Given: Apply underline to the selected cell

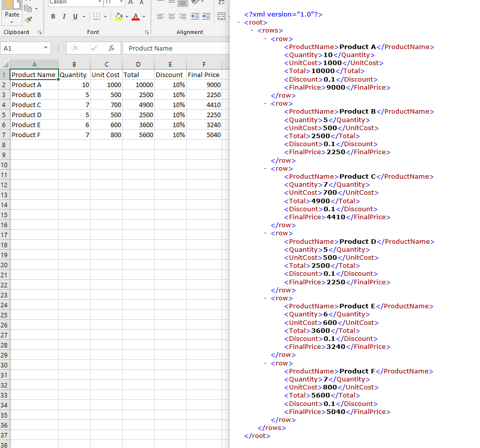Looking at the screenshot, I should coord(75,17).
